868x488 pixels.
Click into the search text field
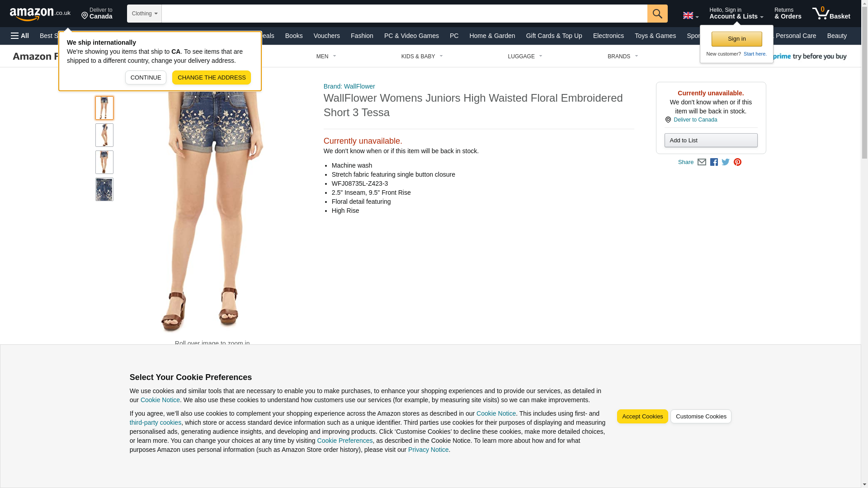tap(404, 14)
